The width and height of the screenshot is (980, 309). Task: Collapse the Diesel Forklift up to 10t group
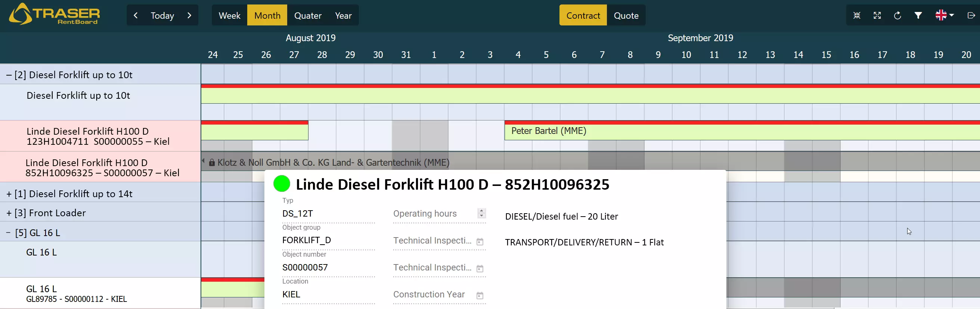[9, 75]
